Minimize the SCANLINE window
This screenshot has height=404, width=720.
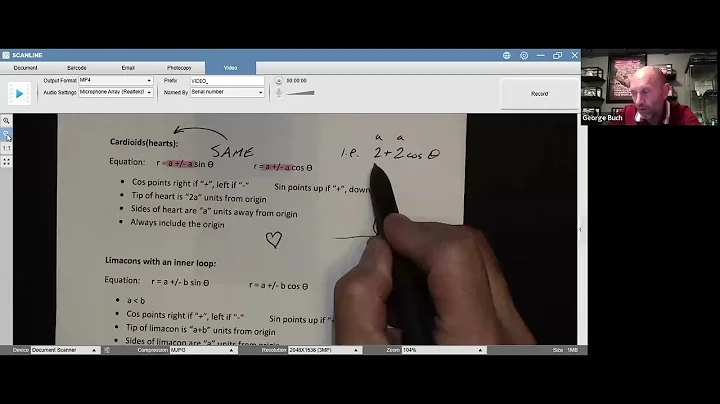[x=540, y=55]
